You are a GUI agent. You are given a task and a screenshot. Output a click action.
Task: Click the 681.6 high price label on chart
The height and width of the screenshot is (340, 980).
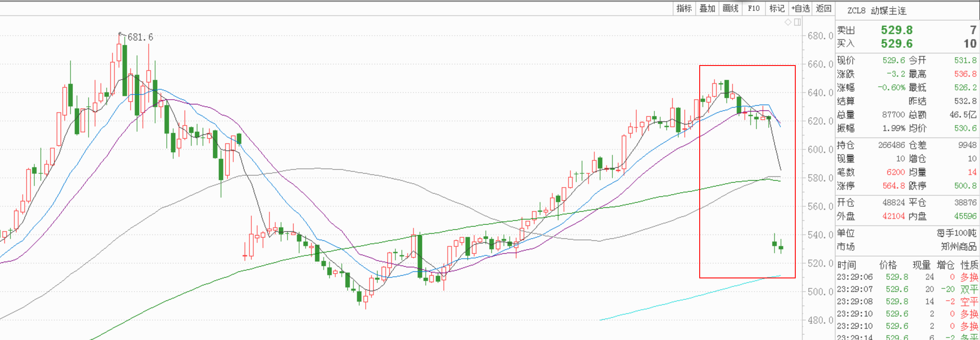click(x=140, y=37)
